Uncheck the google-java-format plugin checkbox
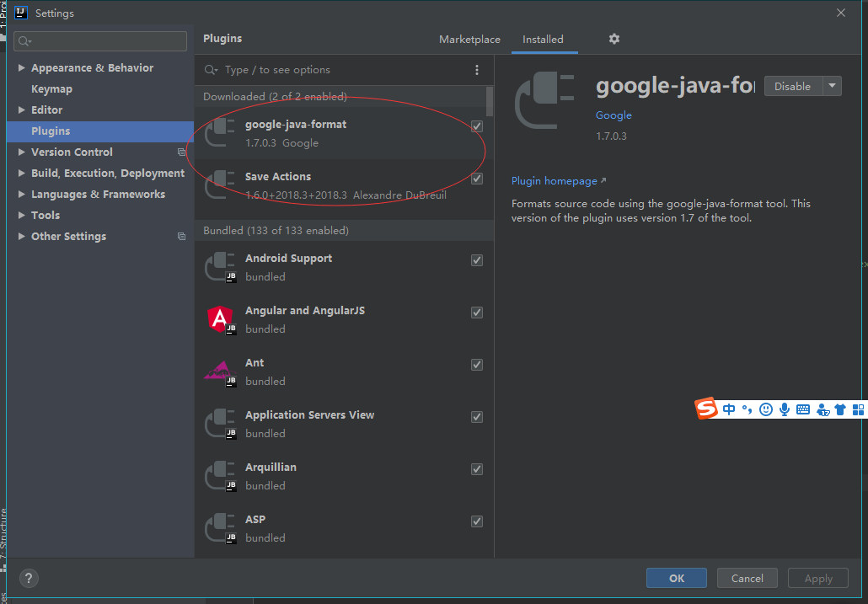 pyautogui.click(x=477, y=126)
